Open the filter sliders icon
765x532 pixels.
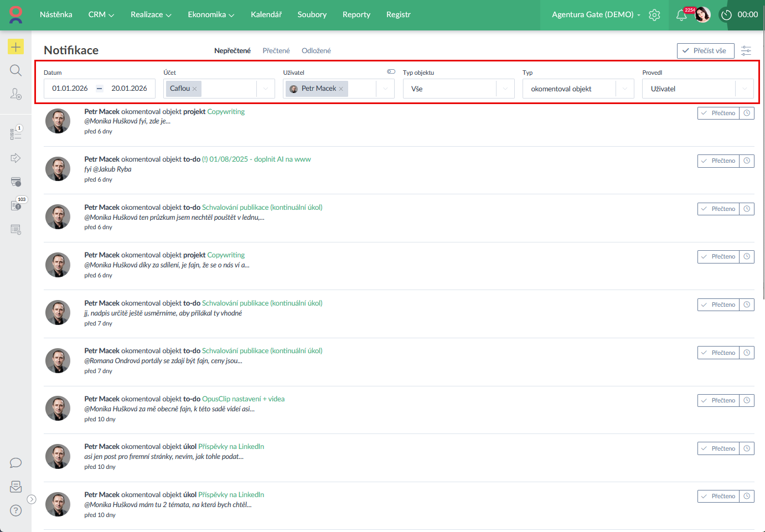point(746,51)
